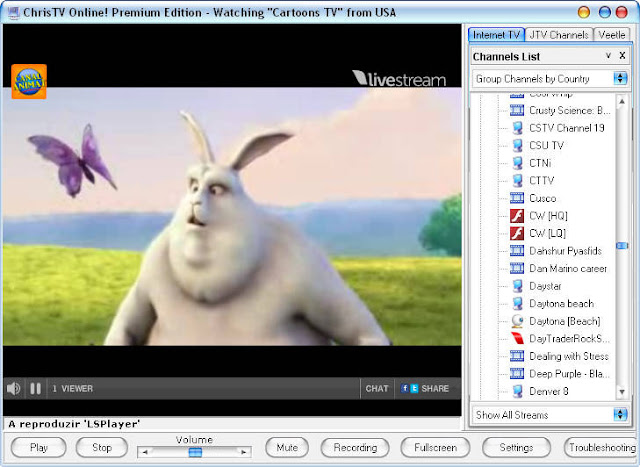The width and height of the screenshot is (640, 467).
Task: Collapse the Channels List panel with v
Action: pyautogui.click(x=608, y=56)
